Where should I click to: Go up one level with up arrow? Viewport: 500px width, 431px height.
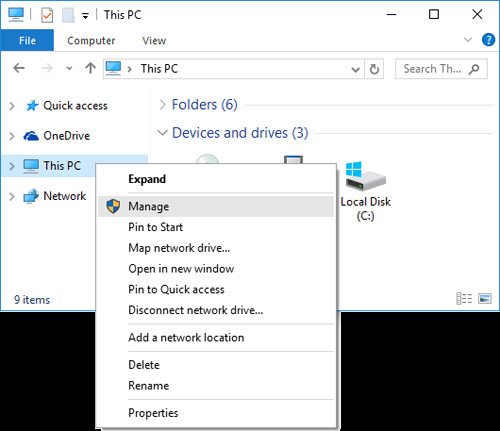(90, 68)
